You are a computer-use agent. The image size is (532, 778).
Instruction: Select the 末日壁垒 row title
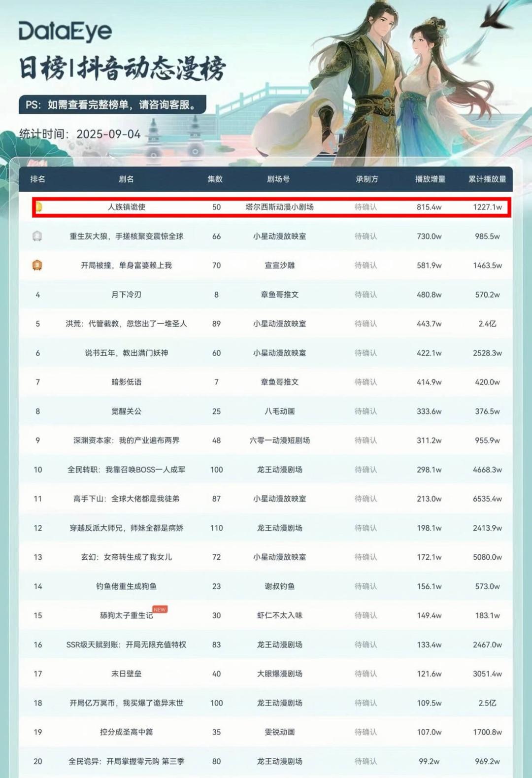point(127,674)
